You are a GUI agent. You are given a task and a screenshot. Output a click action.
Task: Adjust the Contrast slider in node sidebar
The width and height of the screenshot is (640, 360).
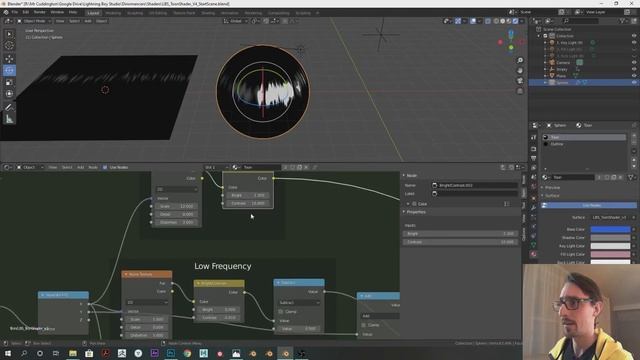tap(461, 242)
